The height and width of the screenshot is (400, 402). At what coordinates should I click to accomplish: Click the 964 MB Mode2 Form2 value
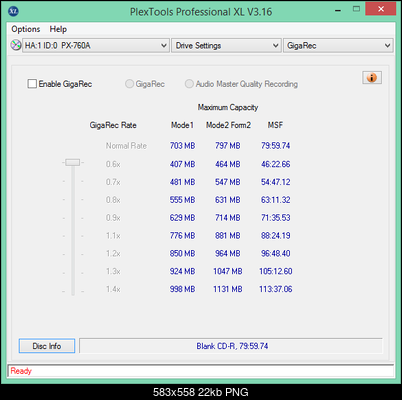click(x=228, y=253)
